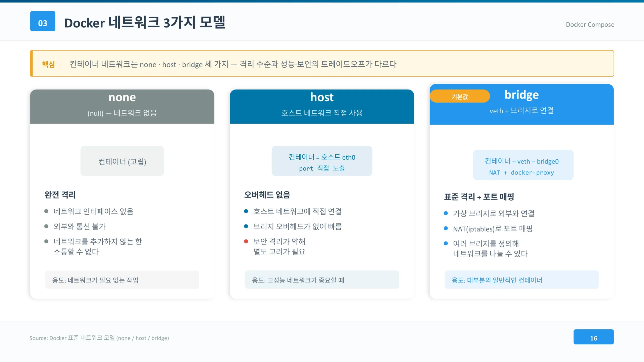This screenshot has height=362, width=644.
Task: Click bullet '호스트 네트워크에 직접 연결'
Action: tap(297, 211)
